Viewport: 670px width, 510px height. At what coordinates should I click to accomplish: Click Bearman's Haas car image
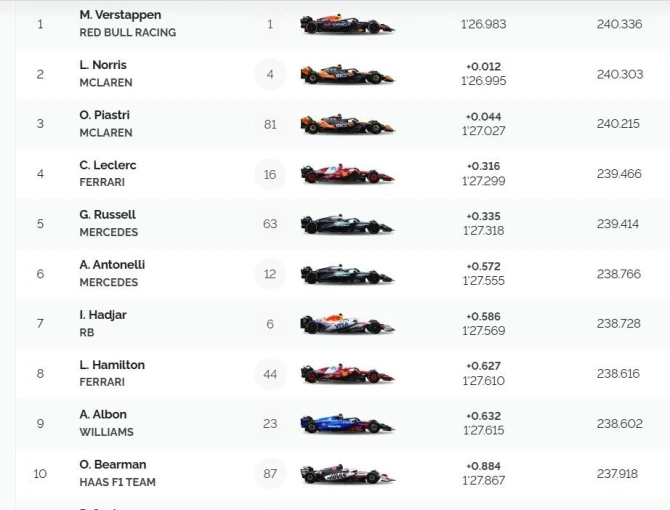347,474
